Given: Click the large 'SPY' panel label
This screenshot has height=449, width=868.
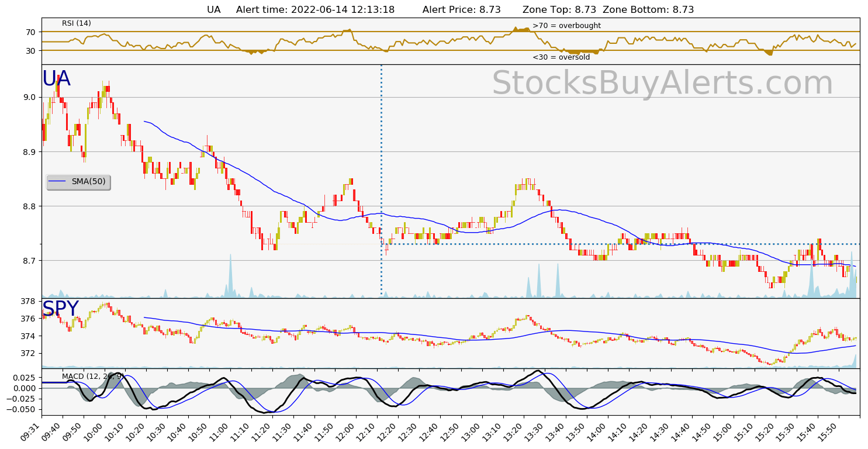Looking at the screenshot, I should (x=60, y=309).
